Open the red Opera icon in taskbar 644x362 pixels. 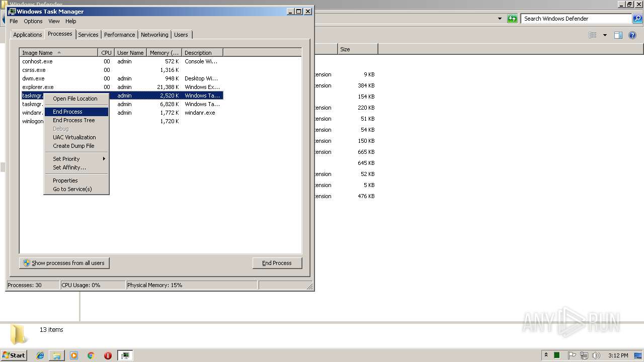[108, 355]
